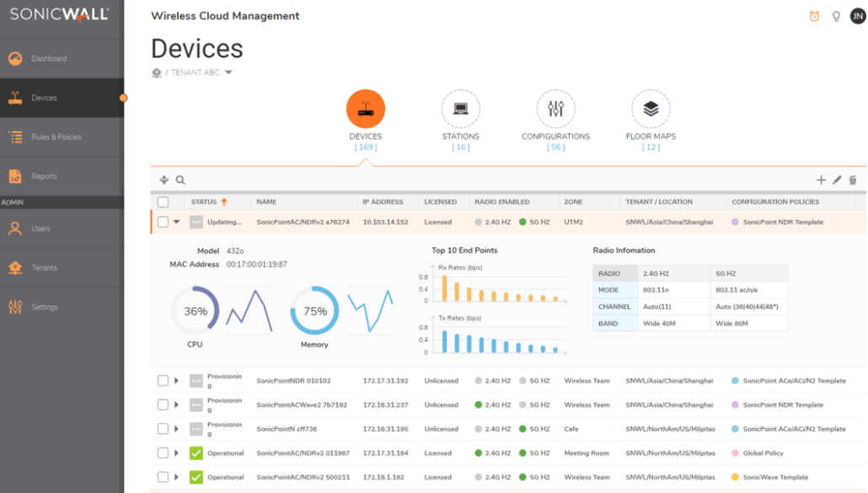Sort by the STATUS column arrow
The image size is (868, 493).
(224, 202)
